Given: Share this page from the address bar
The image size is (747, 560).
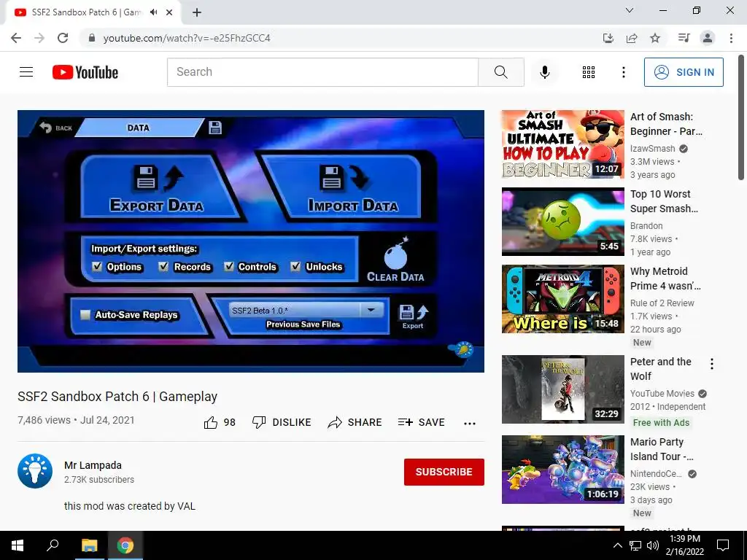Looking at the screenshot, I should [x=632, y=38].
